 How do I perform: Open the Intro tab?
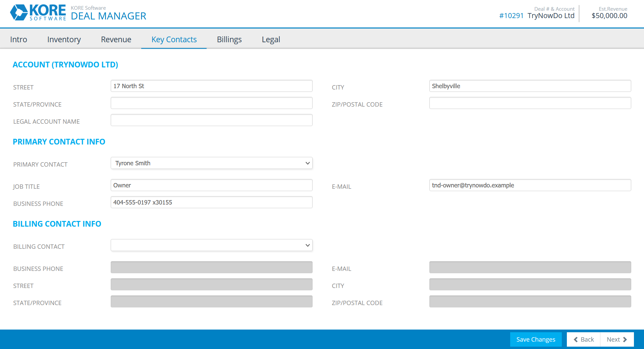click(x=18, y=40)
